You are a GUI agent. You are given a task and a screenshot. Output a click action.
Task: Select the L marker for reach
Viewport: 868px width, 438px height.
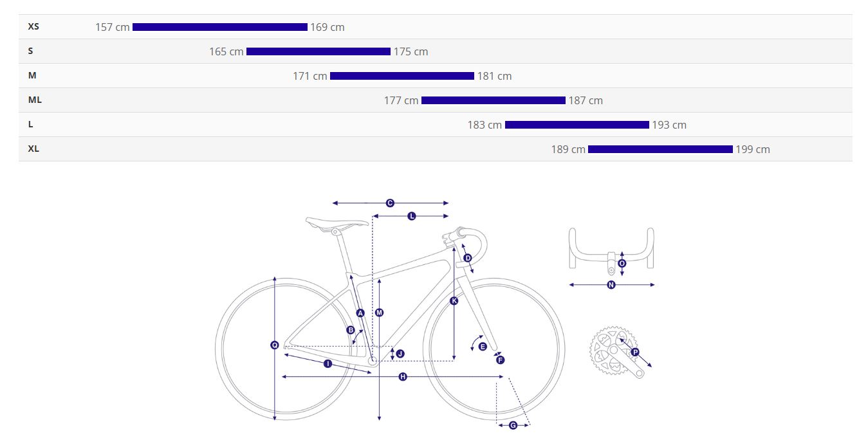click(412, 216)
